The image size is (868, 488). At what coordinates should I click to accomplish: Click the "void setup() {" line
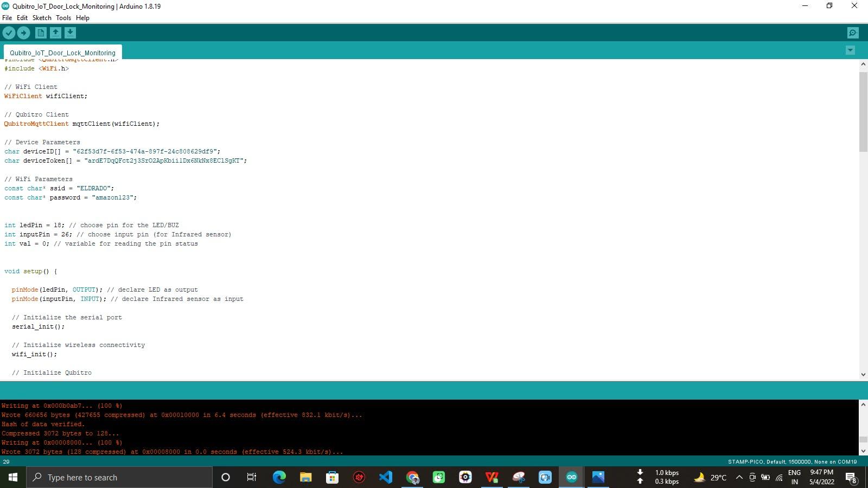(31, 271)
